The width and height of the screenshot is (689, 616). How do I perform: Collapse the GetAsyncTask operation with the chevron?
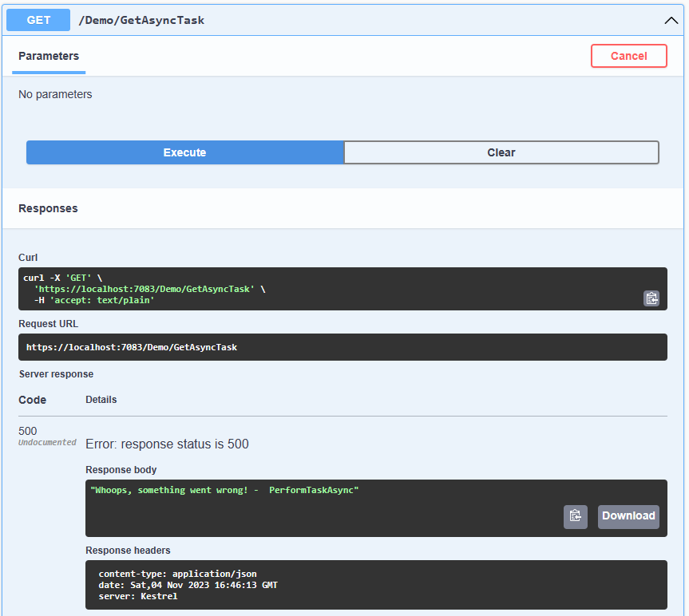click(x=671, y=21)
